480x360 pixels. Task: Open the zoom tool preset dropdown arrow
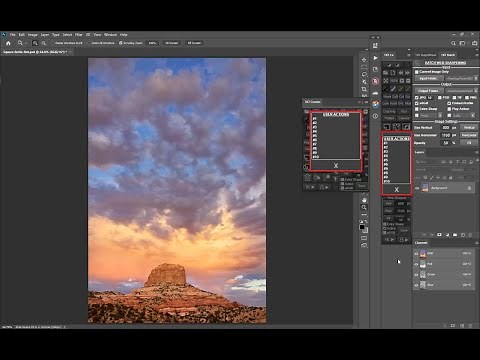(x=26, y=43)
